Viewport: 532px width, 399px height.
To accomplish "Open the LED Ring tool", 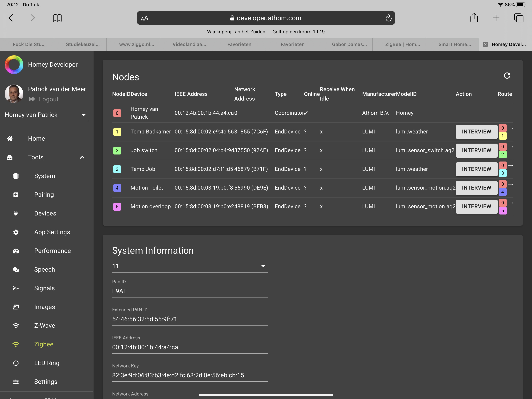I will click(x=46, y=363).
